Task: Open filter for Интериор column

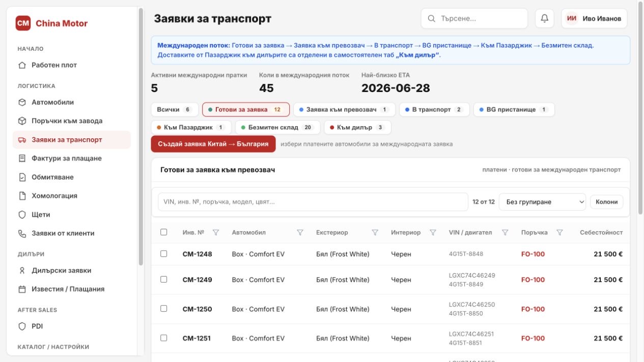Action: point(433,232)
